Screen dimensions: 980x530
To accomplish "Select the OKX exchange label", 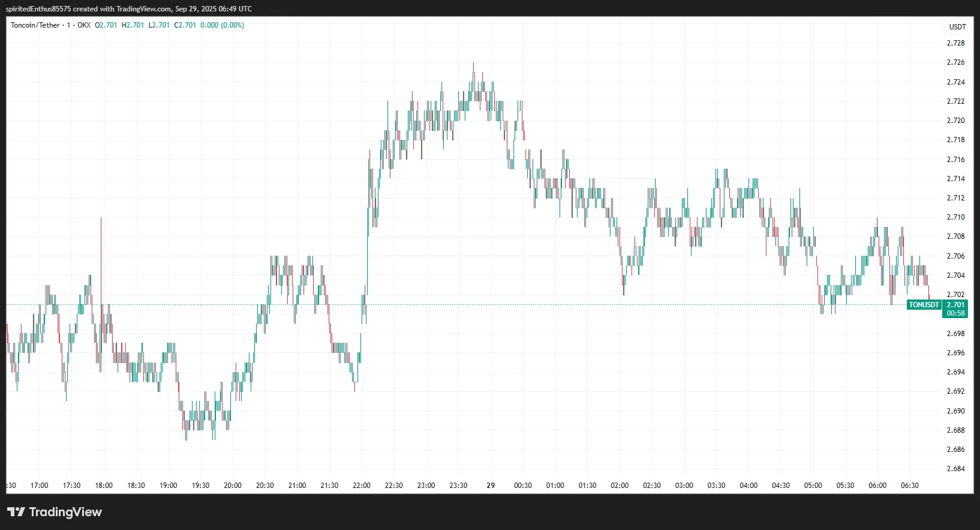I will coord(84,25).
